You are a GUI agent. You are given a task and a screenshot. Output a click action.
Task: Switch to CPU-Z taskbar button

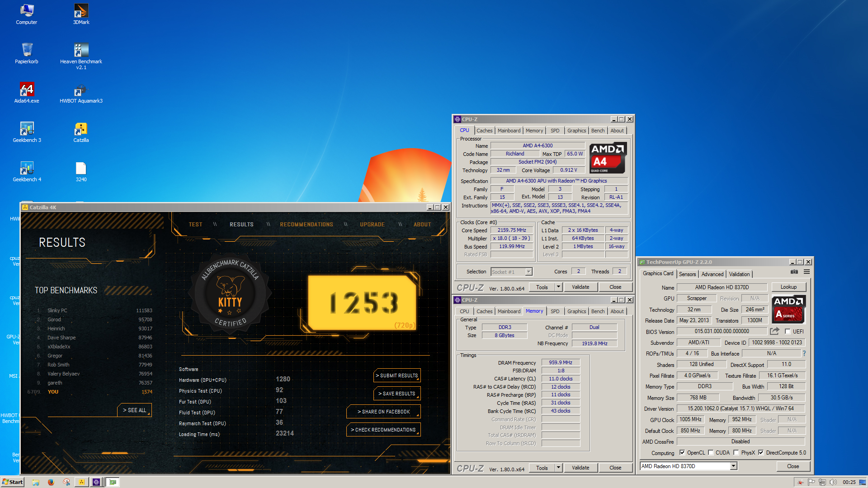click(96, 482)
